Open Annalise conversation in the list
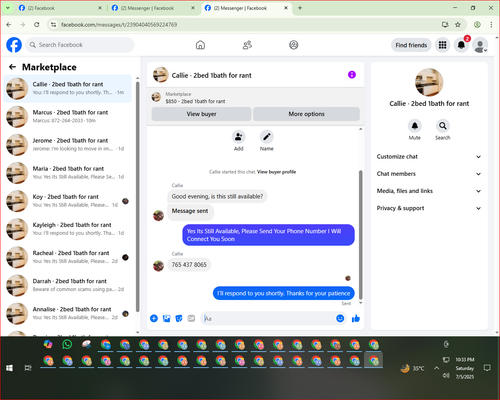 pyautogui.click(x=68, y=313)
